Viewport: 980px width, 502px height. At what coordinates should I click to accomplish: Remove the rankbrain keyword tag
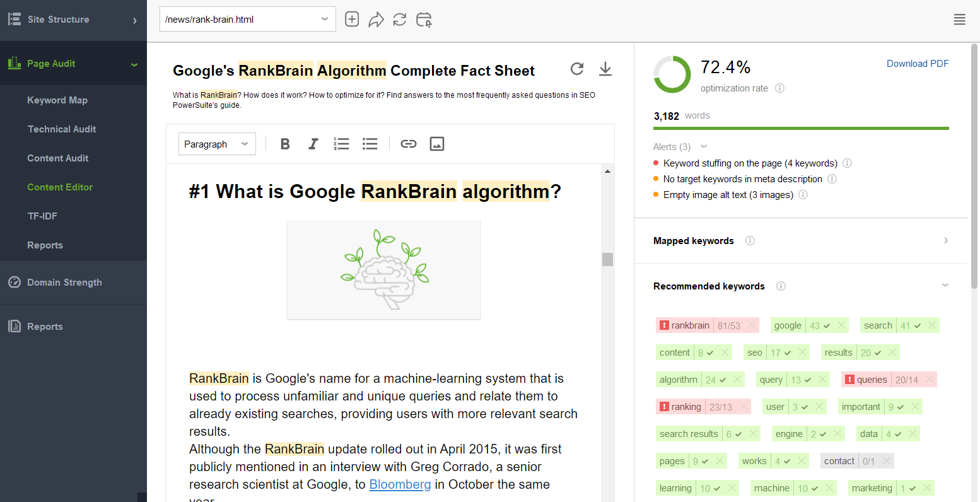[x=752, y=325]
